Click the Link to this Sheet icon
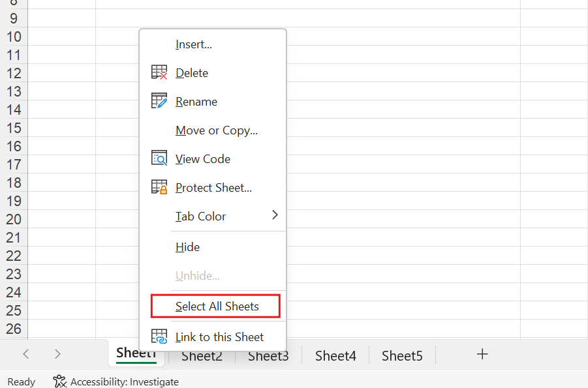The image size is (588, 388). point(159,336)
